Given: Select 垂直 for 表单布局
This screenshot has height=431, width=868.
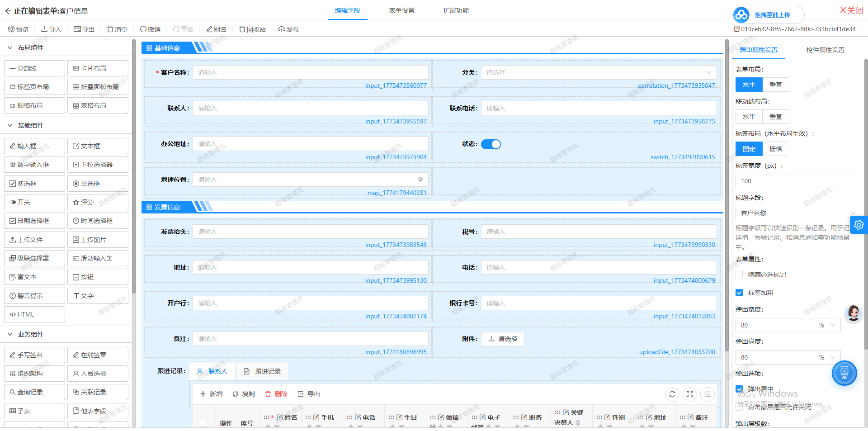Looking at the screenshot, I should (x=776, y=85).
